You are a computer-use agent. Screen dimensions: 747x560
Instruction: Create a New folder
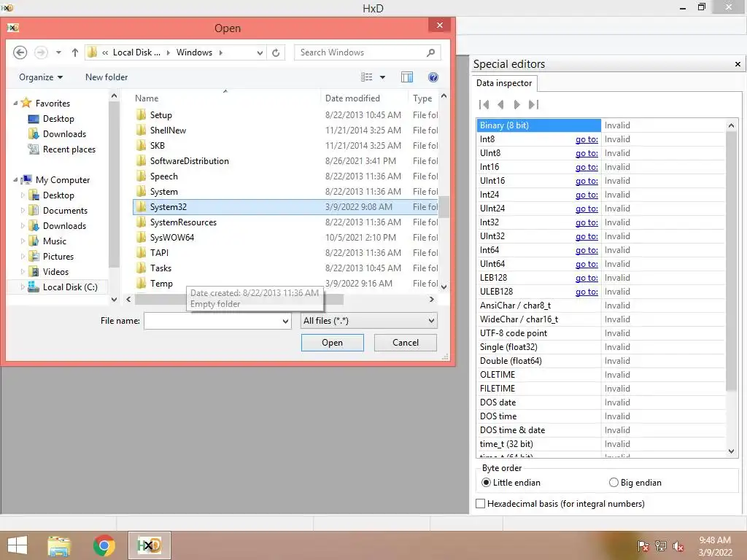[107, 77]
